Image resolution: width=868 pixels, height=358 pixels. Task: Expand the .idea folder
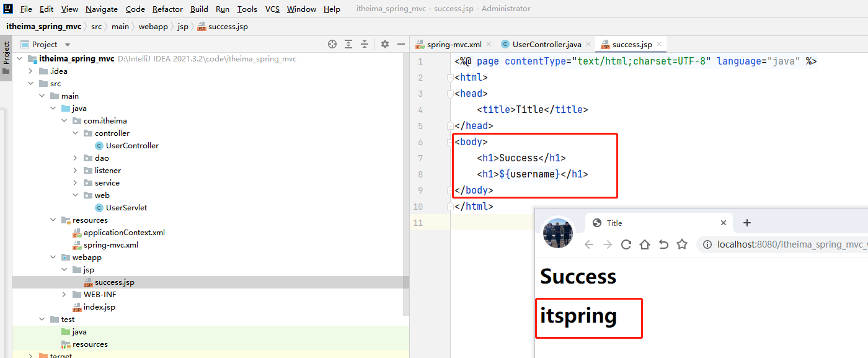click(x=31, y=71)
